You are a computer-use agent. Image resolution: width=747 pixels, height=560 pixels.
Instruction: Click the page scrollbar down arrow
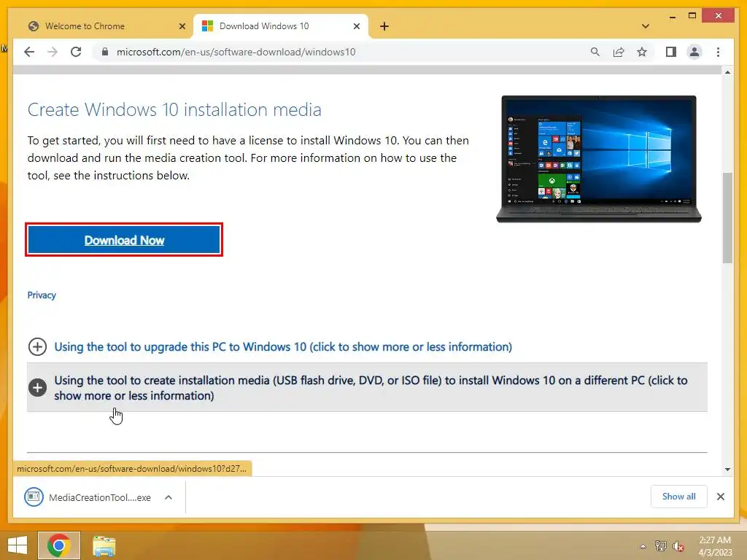pyautogui.click(x=727, y=470)
